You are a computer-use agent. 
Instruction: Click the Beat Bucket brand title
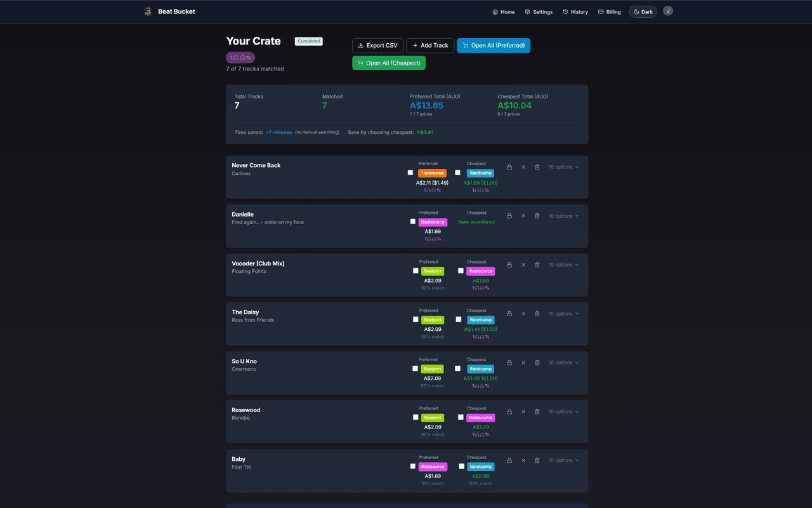click(x=176, y=11)
